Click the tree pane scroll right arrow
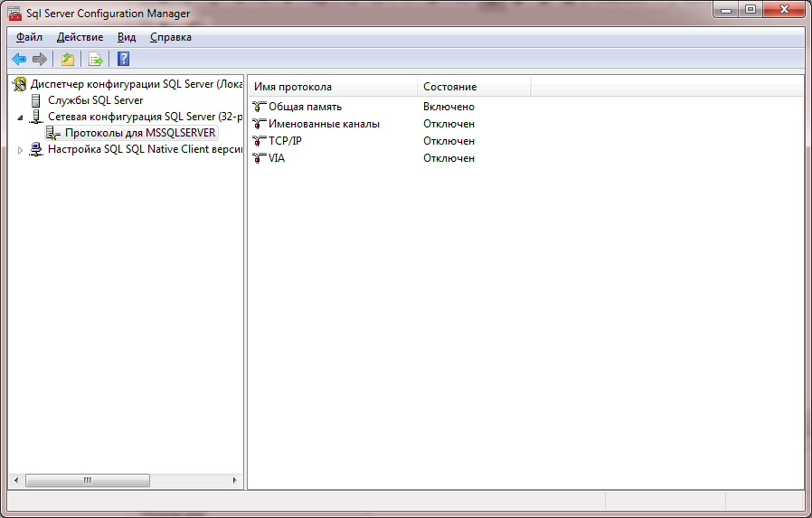812x518 pixels. point(234,480)
